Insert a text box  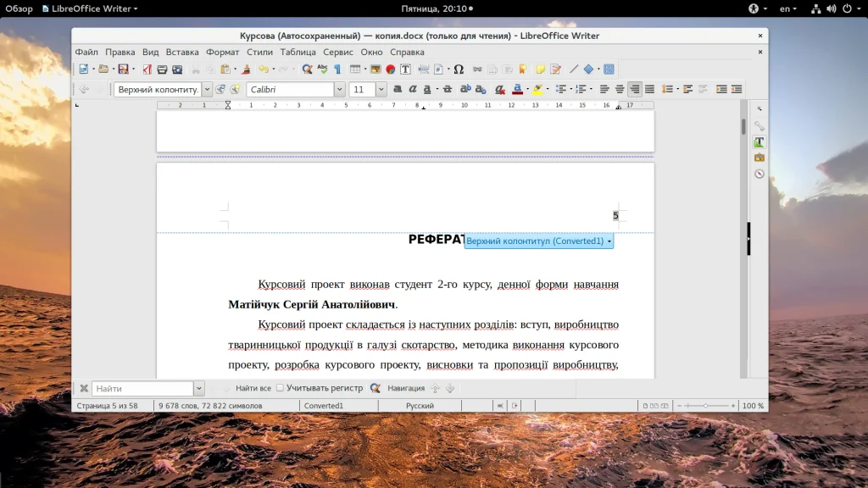(405, 69)
